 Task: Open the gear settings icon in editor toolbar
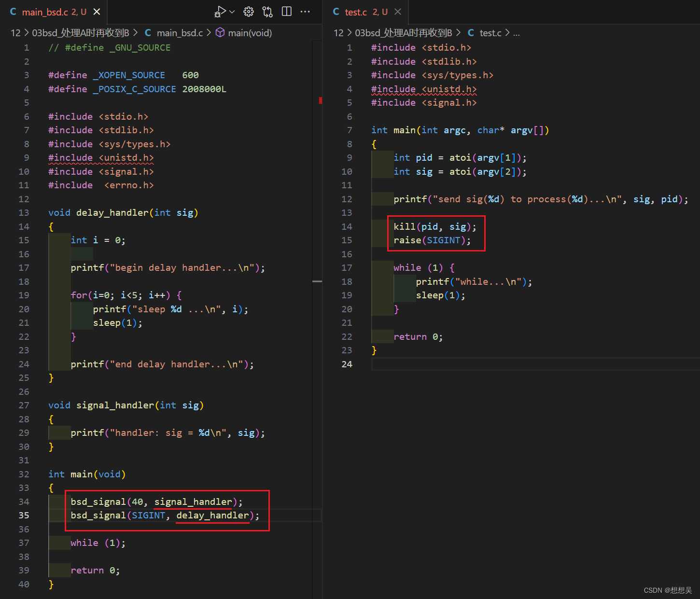(249, 12)
